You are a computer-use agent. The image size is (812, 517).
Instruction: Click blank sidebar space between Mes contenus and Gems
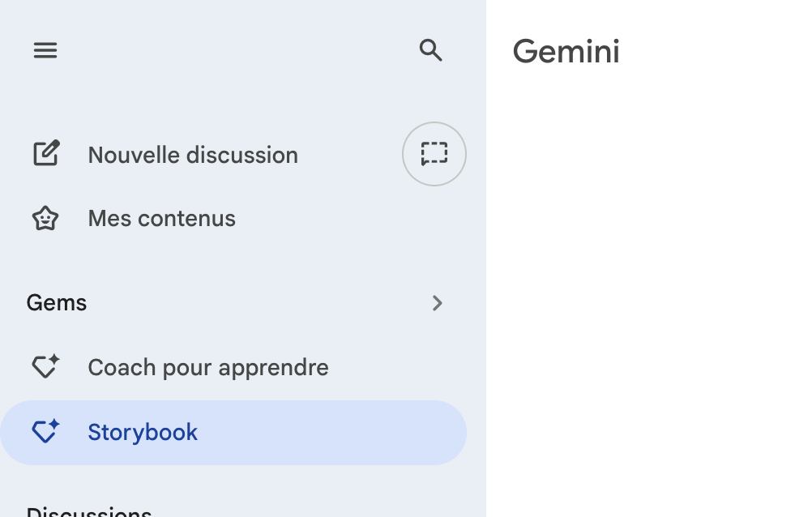click(243, 259)
